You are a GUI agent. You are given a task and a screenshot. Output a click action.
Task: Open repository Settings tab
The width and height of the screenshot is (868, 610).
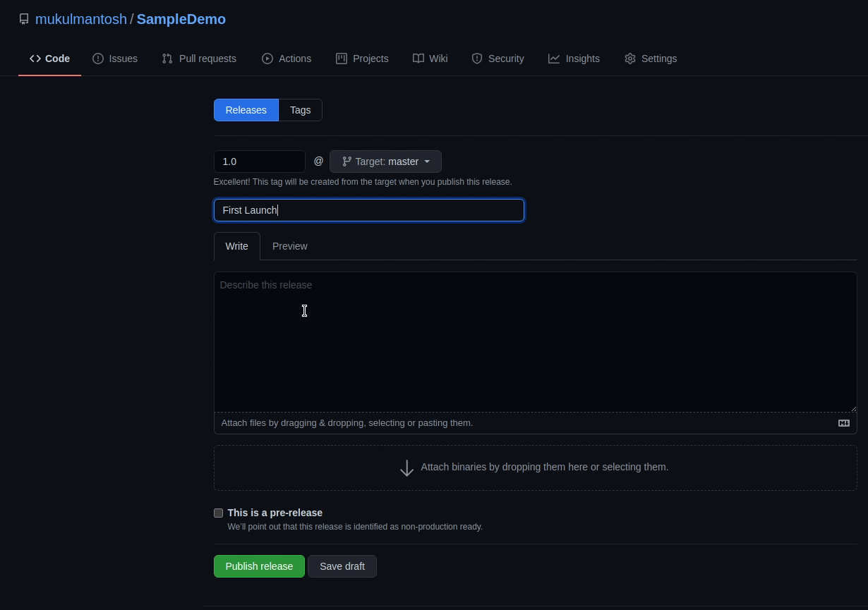click(x=651, y=59)
